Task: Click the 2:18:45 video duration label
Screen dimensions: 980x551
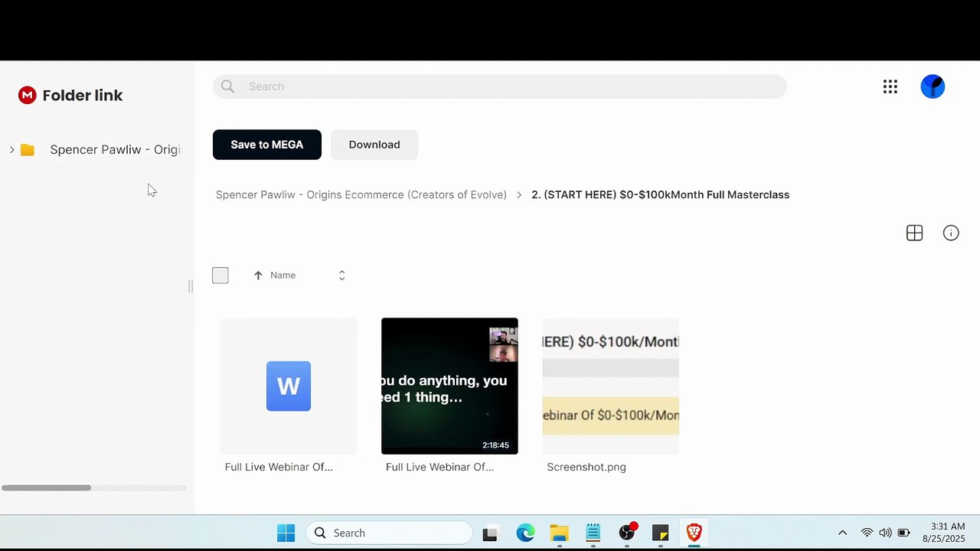Action: pos(495,445)
